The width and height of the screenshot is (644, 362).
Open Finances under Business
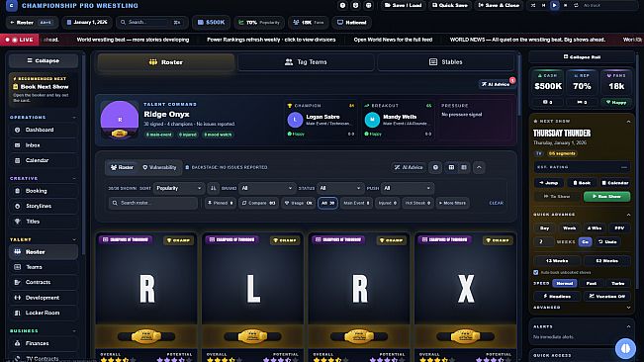[44, 343]
